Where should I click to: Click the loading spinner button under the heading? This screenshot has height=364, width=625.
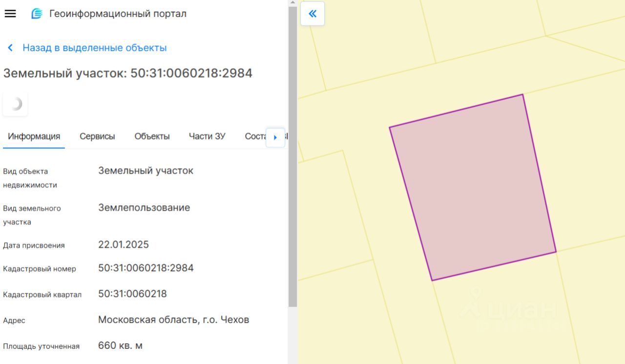(15, 104)
